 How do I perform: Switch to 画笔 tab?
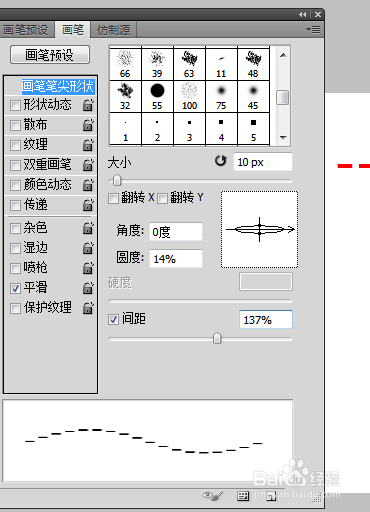click(73, 30)
